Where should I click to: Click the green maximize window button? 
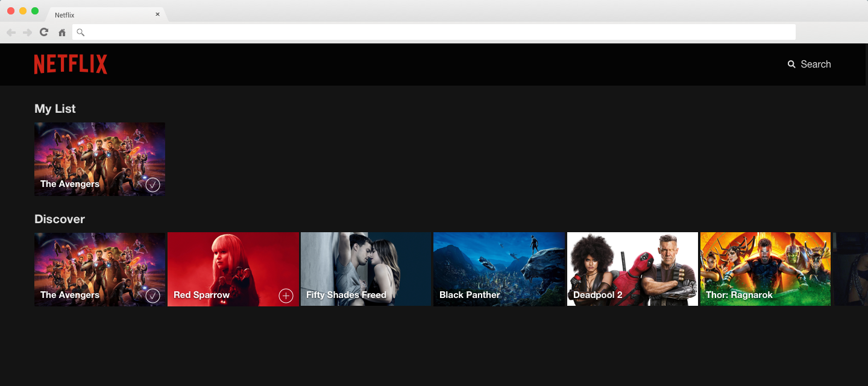pos(35,11)
